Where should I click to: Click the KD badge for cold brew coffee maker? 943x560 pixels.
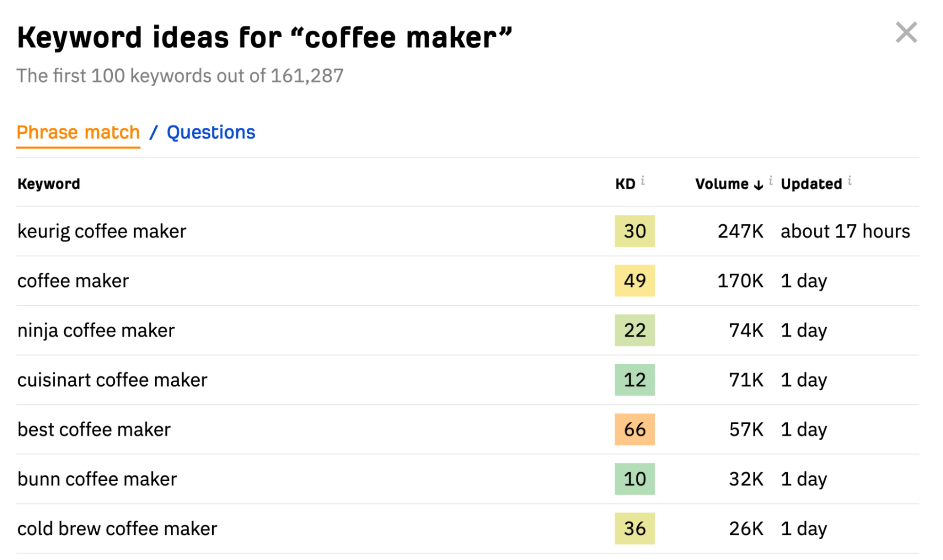pyautogui.click(x=634, y=528)
